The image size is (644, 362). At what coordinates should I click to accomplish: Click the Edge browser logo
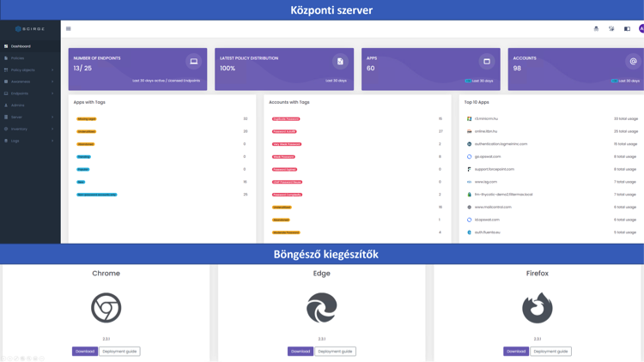pyautogui.click(x=322, y=308)
